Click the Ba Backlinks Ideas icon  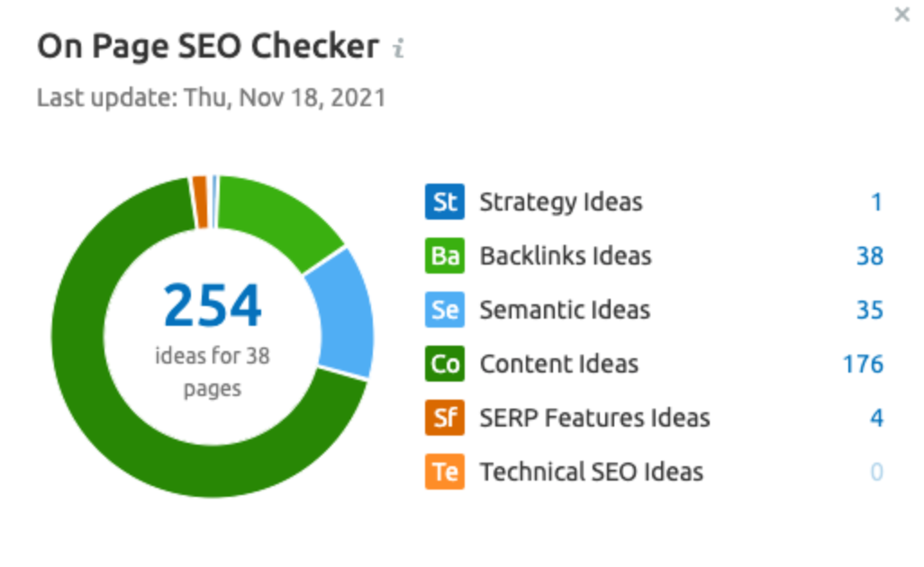(x=444, y=256)
